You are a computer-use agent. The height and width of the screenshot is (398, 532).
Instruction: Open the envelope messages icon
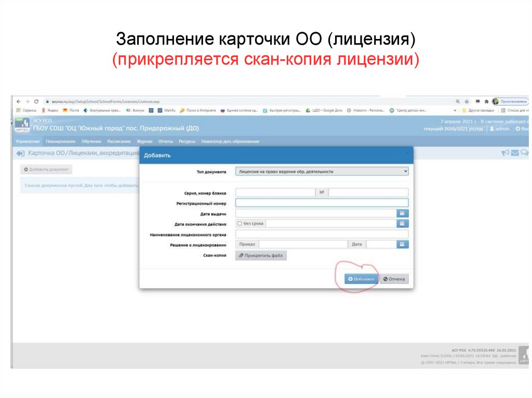click(x=516, y=153)
